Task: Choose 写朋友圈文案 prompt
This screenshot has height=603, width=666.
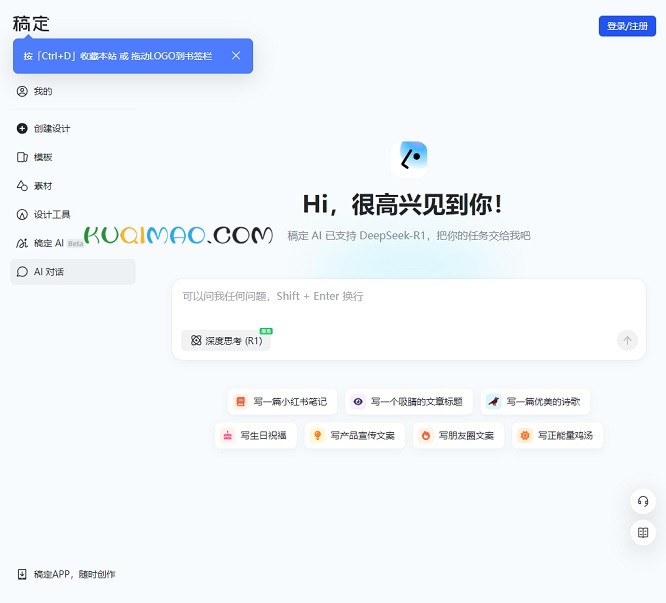Action: click(x=458, y=435)
